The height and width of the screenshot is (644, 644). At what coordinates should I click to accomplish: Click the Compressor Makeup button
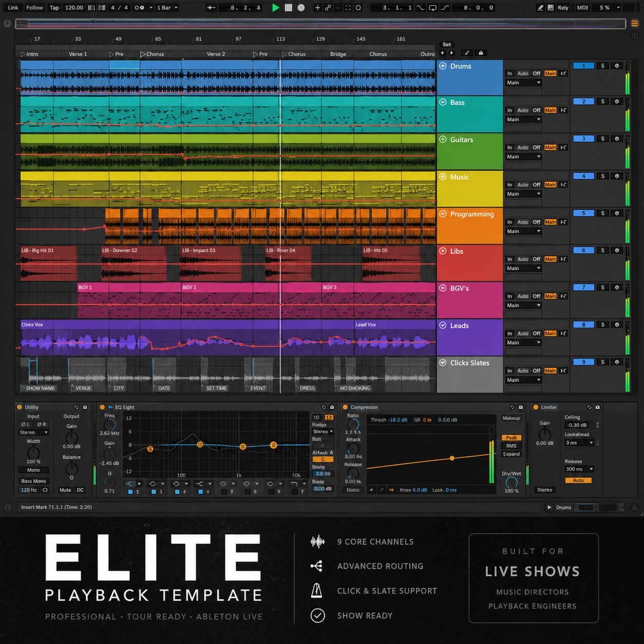coord(511,418)
